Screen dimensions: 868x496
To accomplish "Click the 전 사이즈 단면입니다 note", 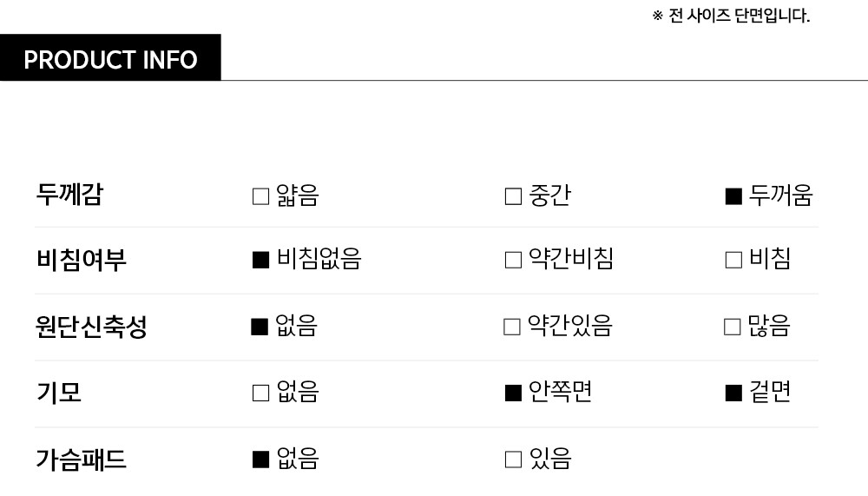I will point(731,16).
